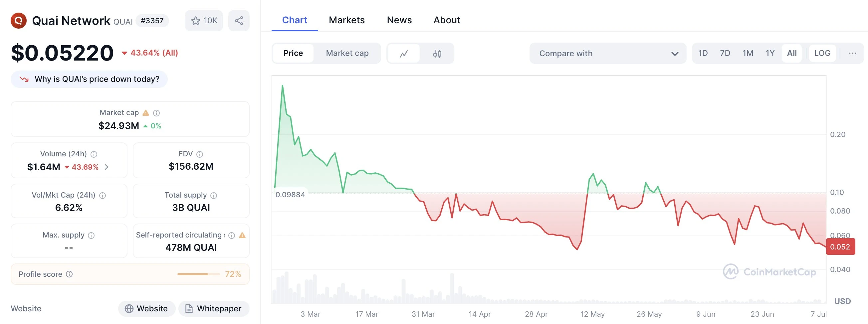Open the Compare with dropdown
The image size is (868, 324).
coord(607,53)
